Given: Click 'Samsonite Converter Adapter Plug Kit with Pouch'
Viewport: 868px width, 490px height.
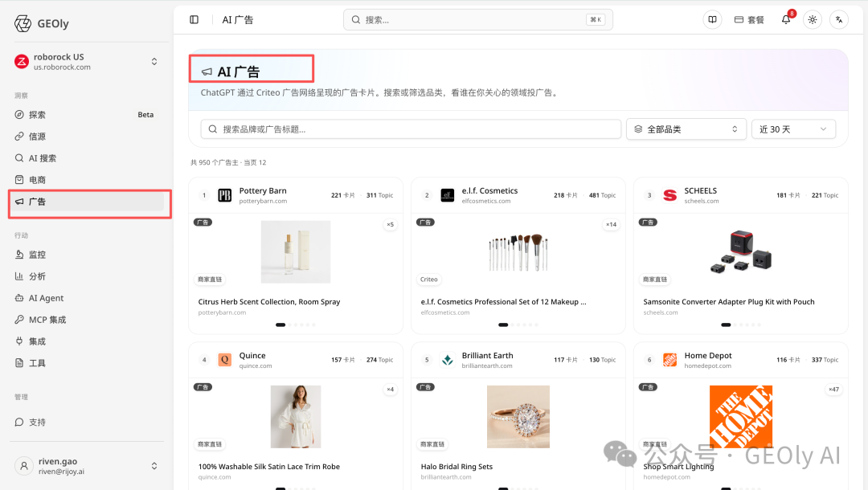Looking at the screenshot, I should pyautogui.click(x=728, y=302).
